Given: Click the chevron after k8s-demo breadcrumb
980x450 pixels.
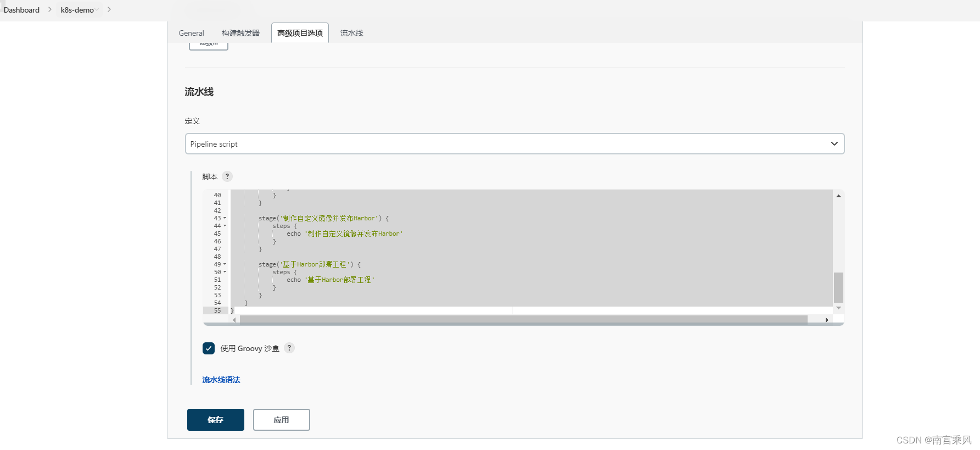Looking at the screenshot, I should [x=109, y=9].
